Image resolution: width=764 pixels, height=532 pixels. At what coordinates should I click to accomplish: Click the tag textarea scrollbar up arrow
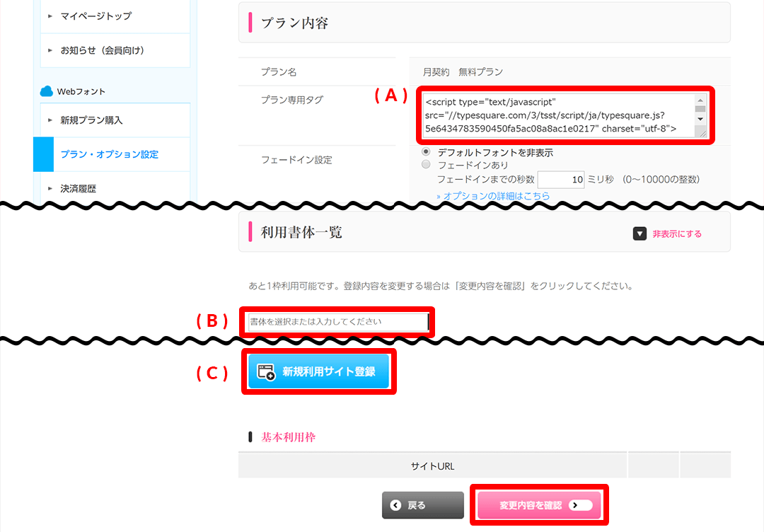[x=700, y=100]
